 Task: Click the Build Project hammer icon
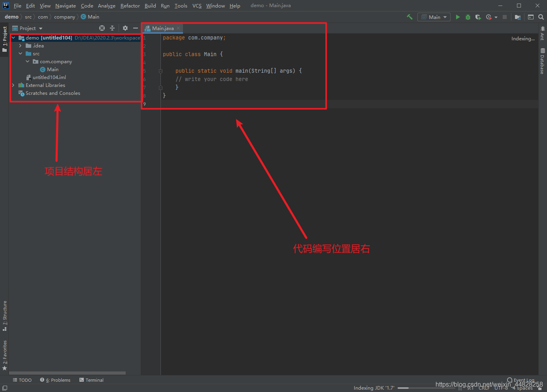click(409, 17)
